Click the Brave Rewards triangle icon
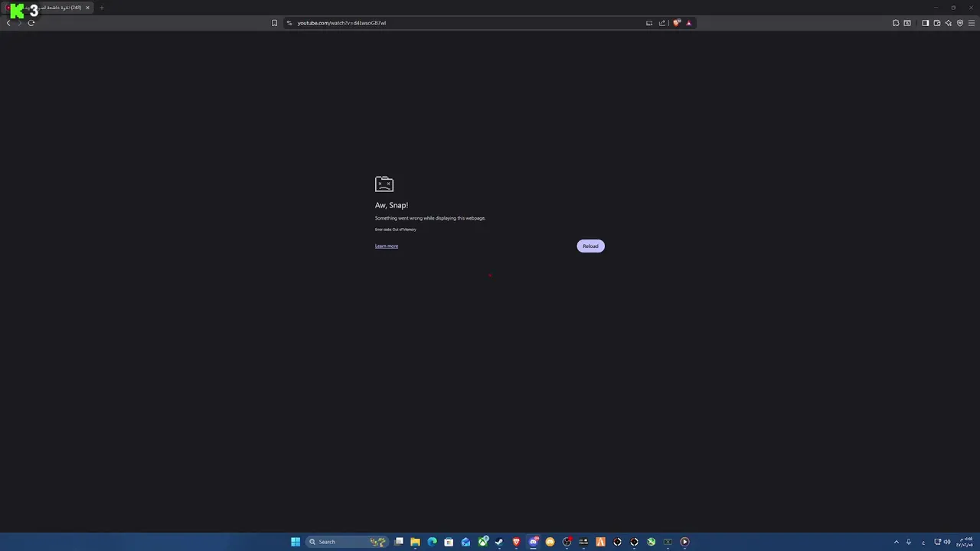The height and width of the screenshot is (551, 980). [x=688, y=23]
